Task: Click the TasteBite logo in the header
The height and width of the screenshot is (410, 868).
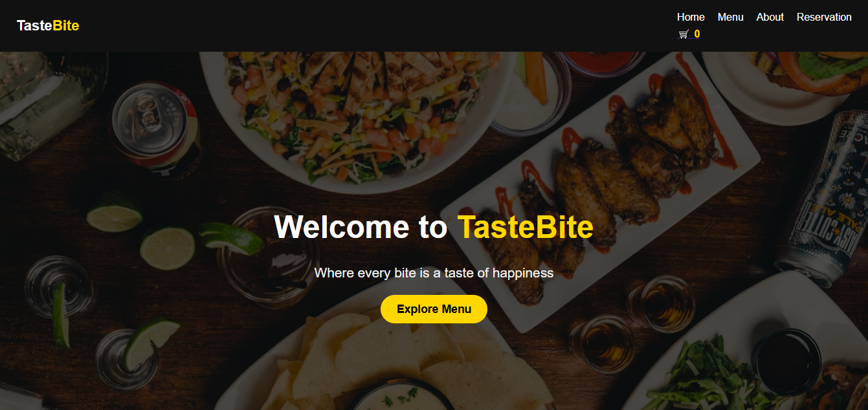Action: [x=48, y=26]
